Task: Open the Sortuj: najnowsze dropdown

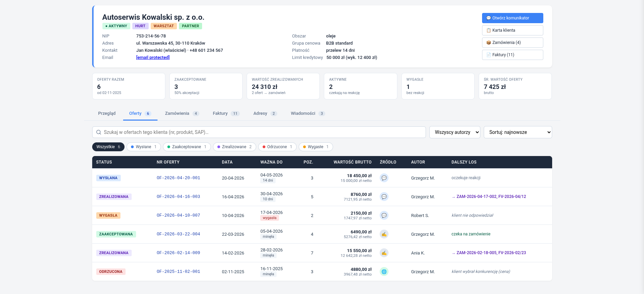Action: pos(518,132)
